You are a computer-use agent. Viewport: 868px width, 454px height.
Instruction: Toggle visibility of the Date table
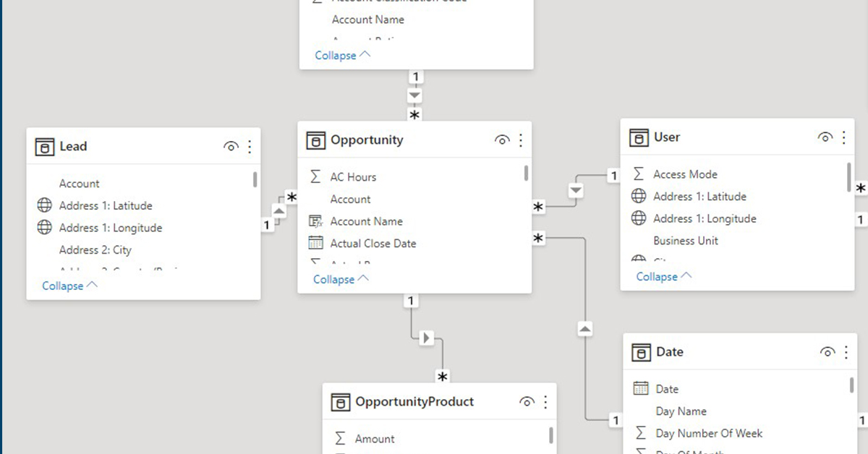pyautogui.click(x=827, y=352)
